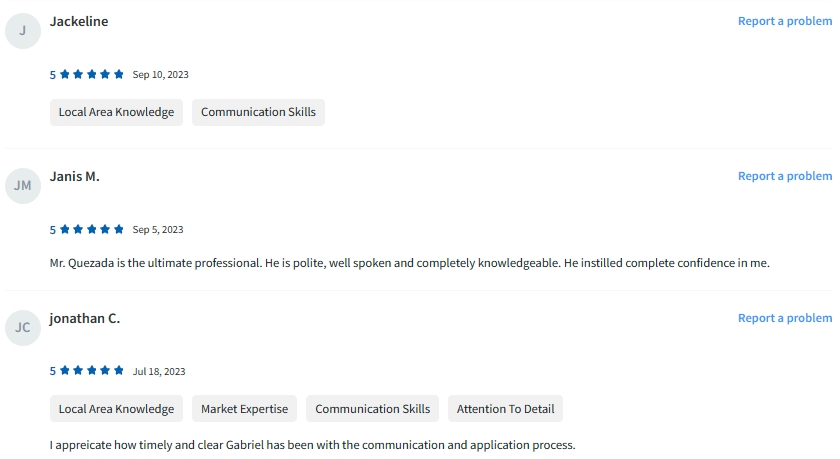Image resolution: width=840 pixels, height=459 pixels.
Task: Click jonathan C.'s JC avatar icon
Action: [23, 327]
